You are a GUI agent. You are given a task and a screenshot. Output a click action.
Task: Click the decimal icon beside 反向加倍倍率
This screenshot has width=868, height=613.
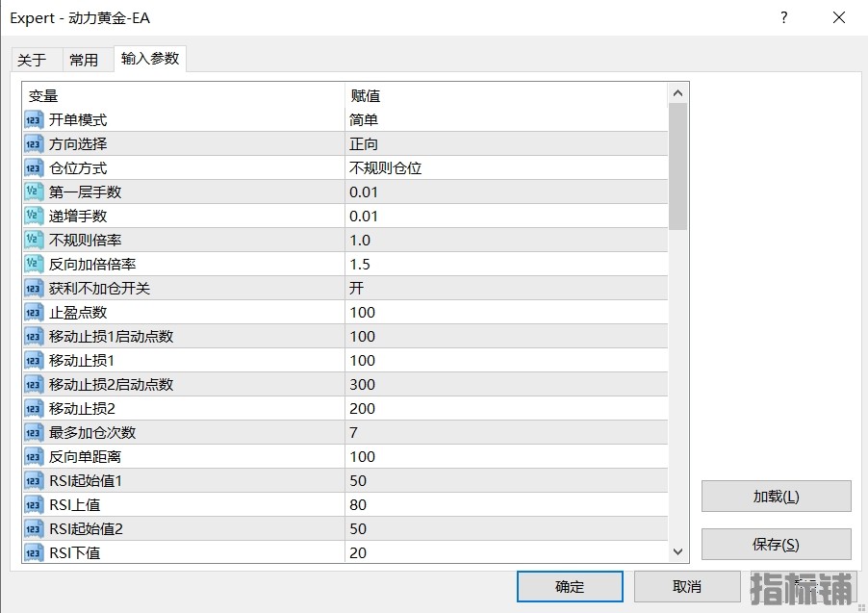[x=34, y=265]
